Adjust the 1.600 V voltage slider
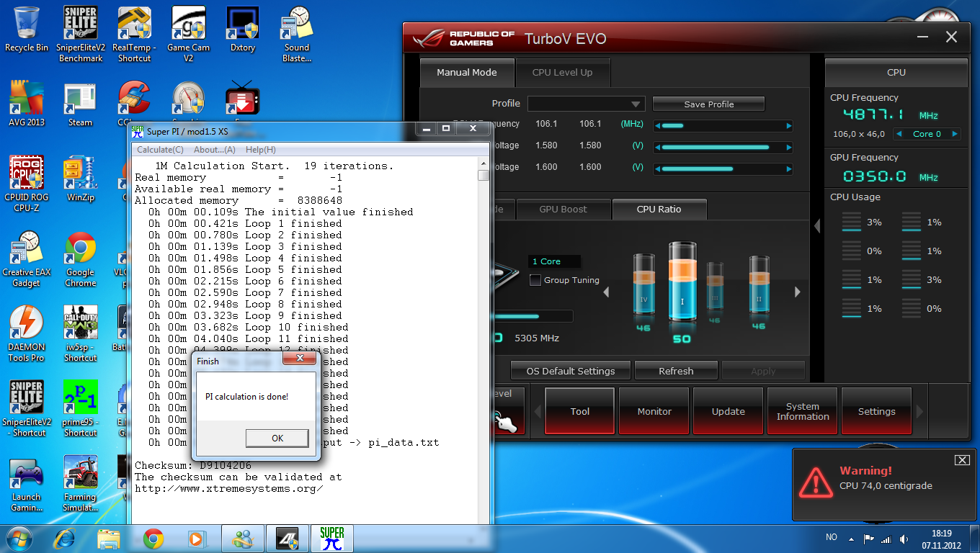The image size is (980, 553). pos(723,168)
